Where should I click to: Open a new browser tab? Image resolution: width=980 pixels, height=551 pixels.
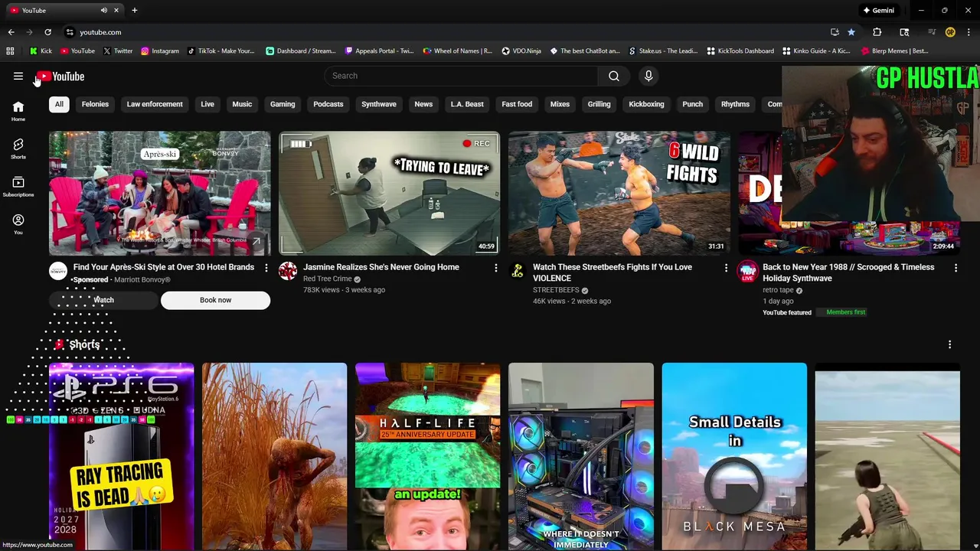pyautogui.click(x=134, y=11)
